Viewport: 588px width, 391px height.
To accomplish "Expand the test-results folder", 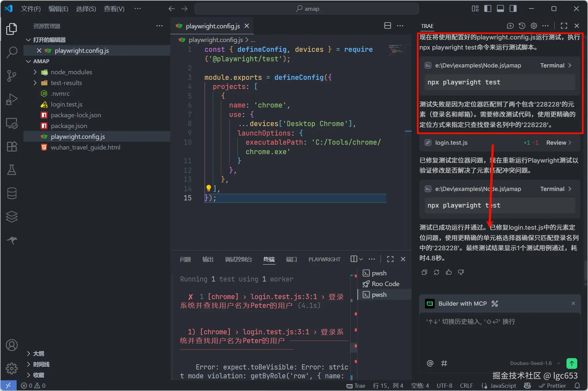I will click(x=35, y=83).
